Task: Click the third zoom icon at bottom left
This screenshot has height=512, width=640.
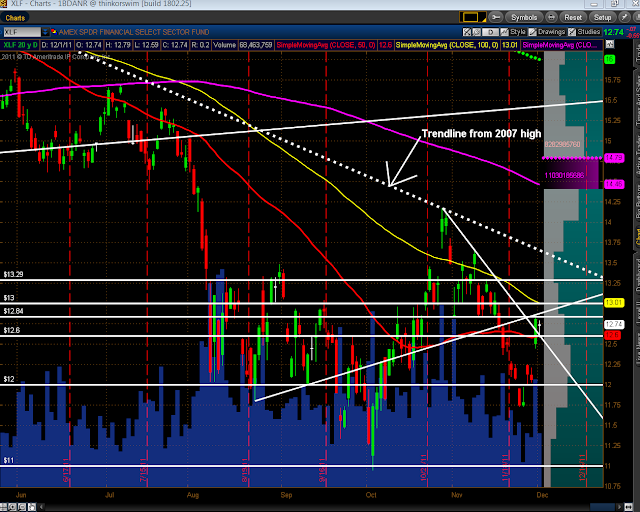Action: (x=22, y=507)
